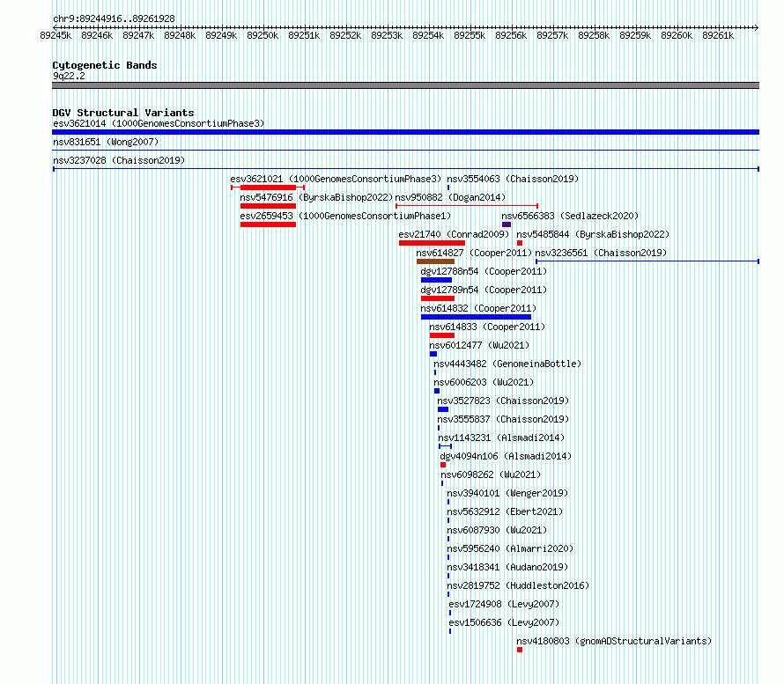Viewport: 784px width, 684px height.
Task: Select nsv6566383 (Sedlazeck2020) label
Action: 570,216
